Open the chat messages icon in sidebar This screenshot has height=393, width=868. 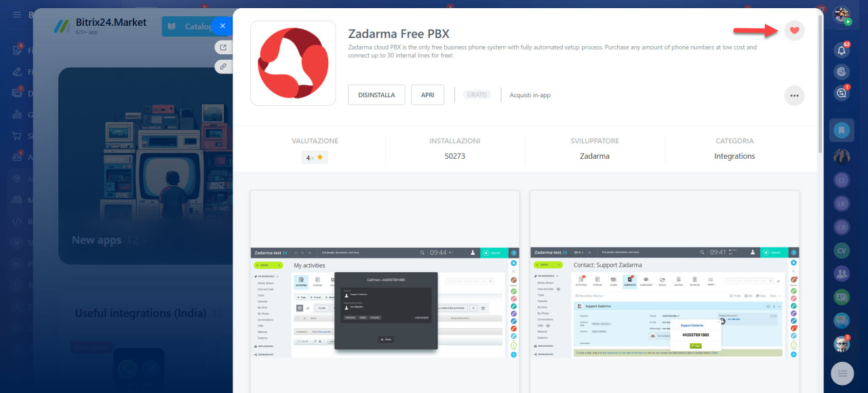842,93
